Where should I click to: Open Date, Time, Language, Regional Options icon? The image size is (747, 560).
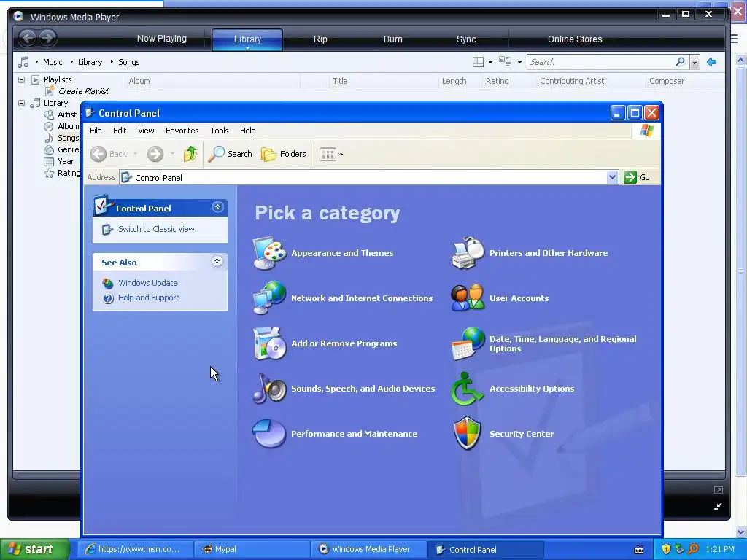pos(468,343)
